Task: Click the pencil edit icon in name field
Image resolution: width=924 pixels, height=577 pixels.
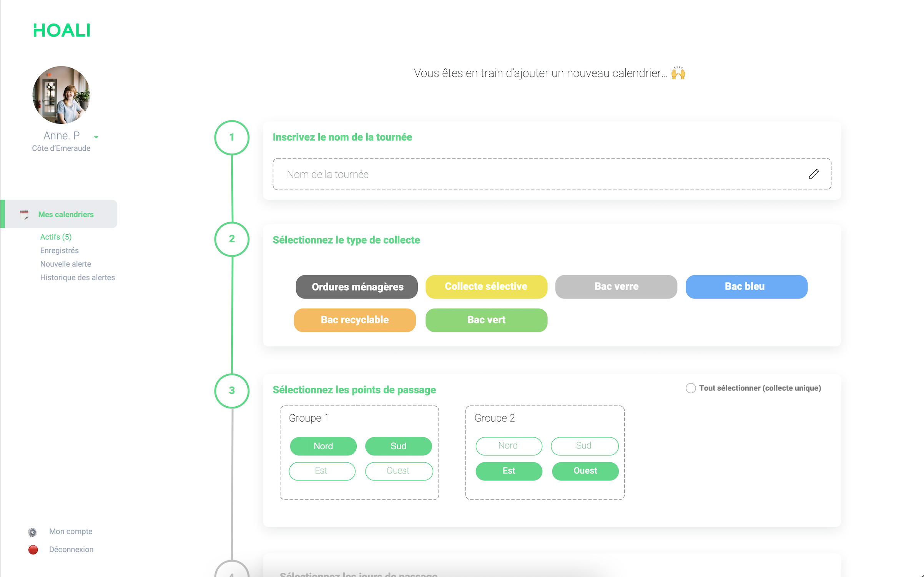Action: (x=813, y=174)
